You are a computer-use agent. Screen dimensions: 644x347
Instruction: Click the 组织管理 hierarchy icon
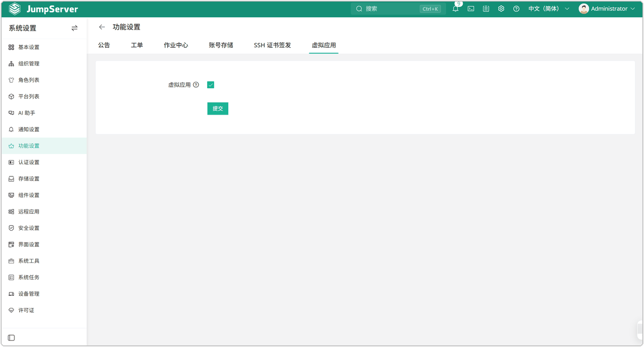point(11,64)
